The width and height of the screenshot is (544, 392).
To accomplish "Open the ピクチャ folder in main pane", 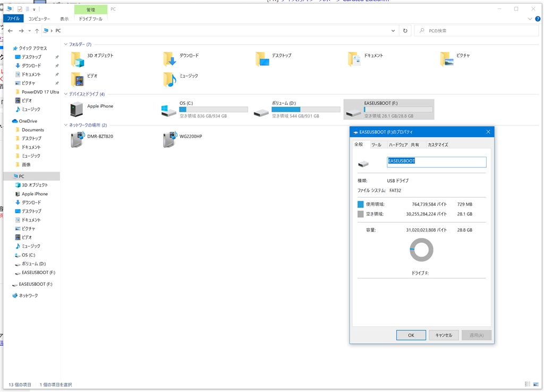I will pyautogui.click(x=447, y=59).
